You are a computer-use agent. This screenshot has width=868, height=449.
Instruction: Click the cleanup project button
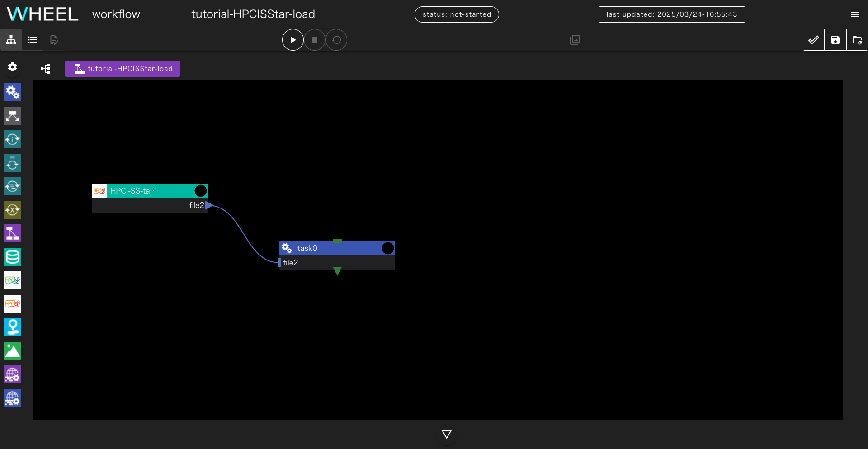[x=336, y=40]
